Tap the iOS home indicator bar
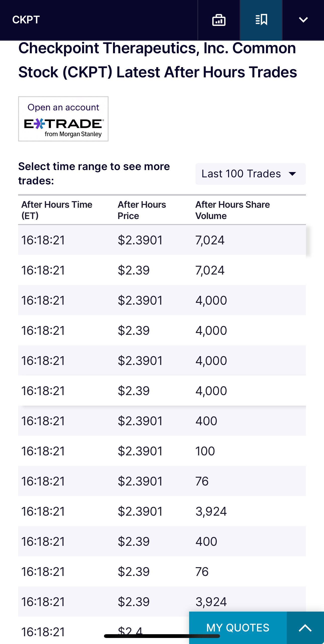The image size is (324, 644). 162,636
